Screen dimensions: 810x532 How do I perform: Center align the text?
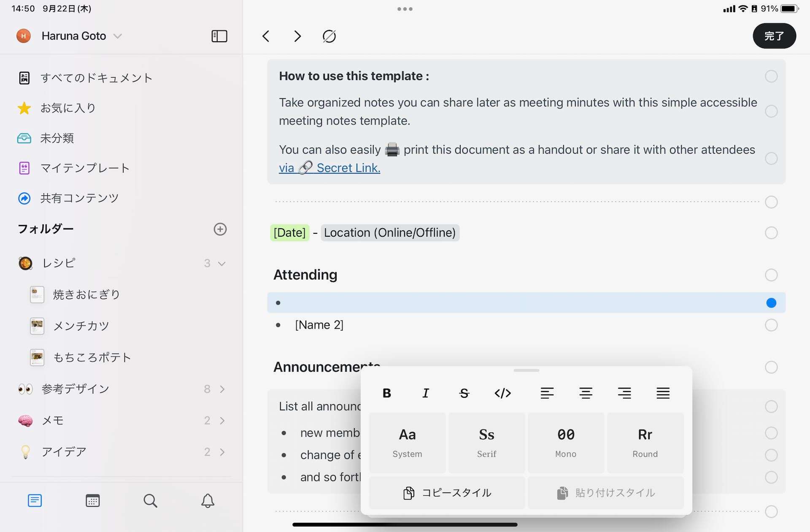click(586, 393)
